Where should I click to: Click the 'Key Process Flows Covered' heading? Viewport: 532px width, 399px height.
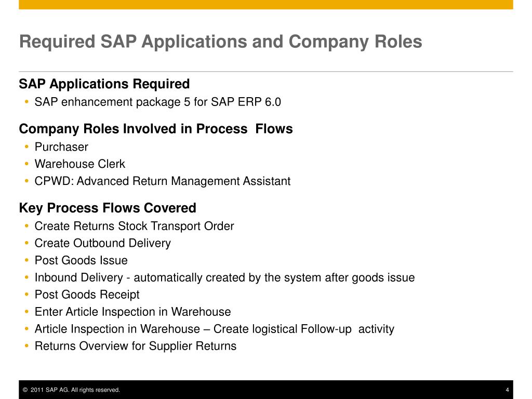[x=108, y=208]
